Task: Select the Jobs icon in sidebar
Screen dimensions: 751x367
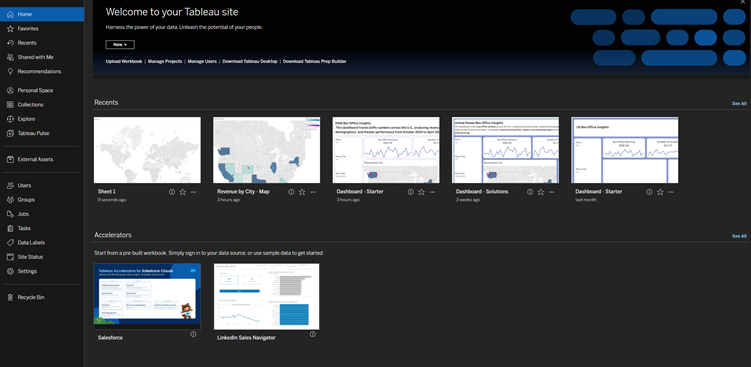Action: click(x=10, y=214)
